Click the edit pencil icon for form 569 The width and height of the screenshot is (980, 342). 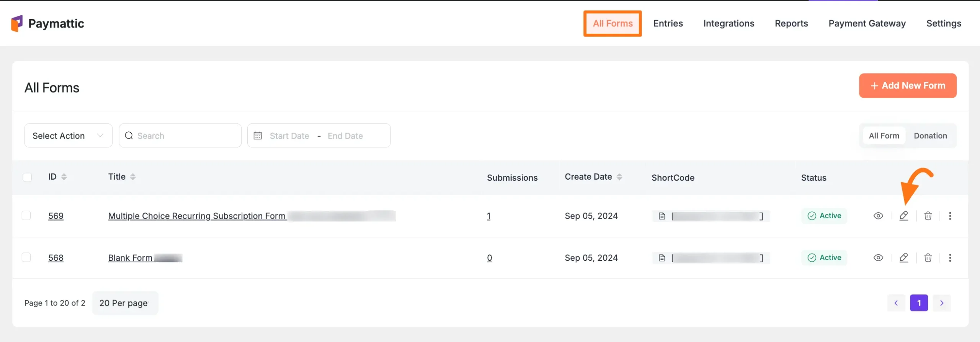pos(903,216)
